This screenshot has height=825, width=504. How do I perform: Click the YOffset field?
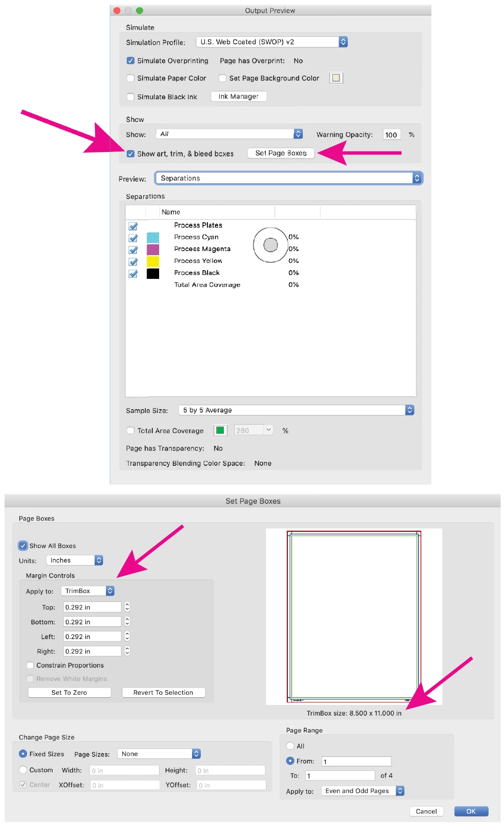click(231, 785)
